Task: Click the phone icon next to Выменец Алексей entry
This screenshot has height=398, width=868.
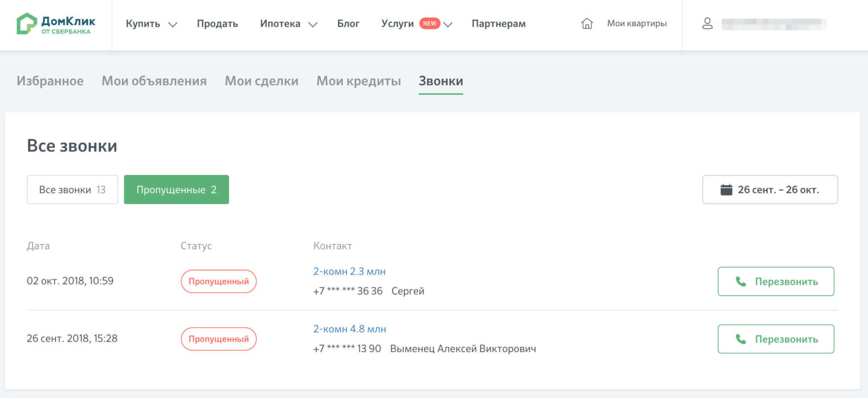Action: click(x=741, y=339)
